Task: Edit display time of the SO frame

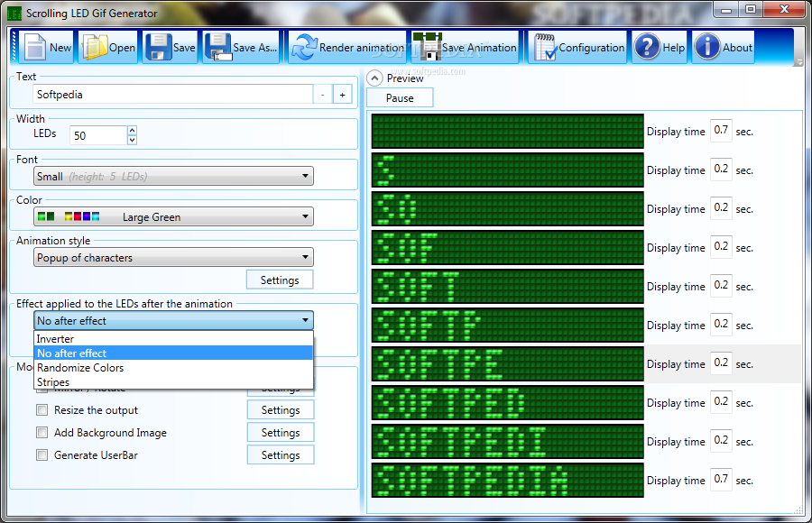Action: (721, 208)
